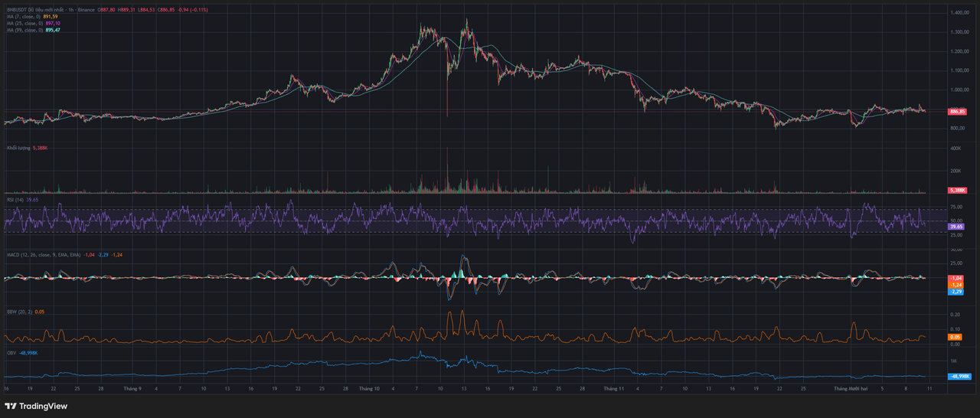The height and width of the screenshot is (418, 980).
Task: Click the 1,200.00 price scale label
Action: point(960,51)
